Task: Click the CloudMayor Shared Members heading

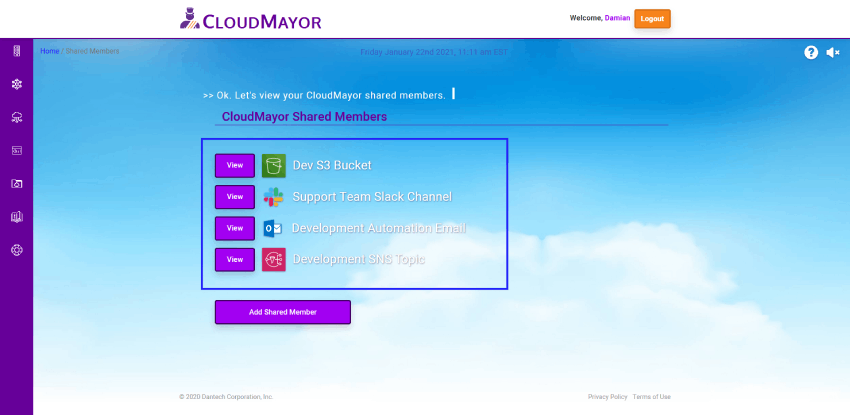Action: pyautogui.click(x=304, y=116)
